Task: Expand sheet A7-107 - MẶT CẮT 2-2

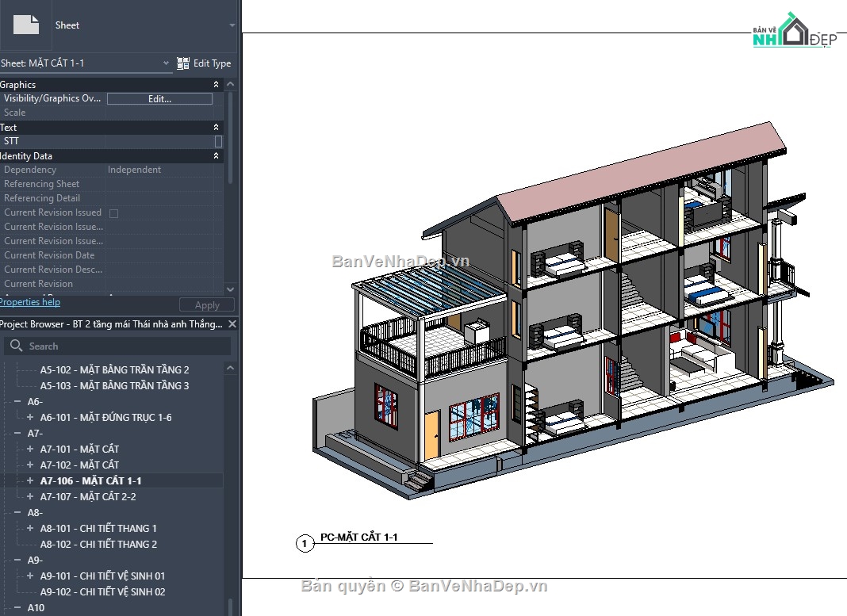Action: [x=30, y=497]
